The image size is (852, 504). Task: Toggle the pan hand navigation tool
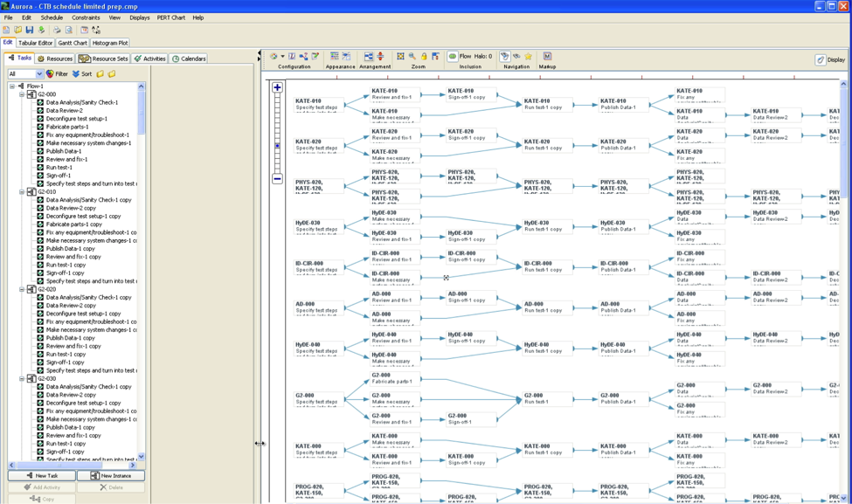504,56
